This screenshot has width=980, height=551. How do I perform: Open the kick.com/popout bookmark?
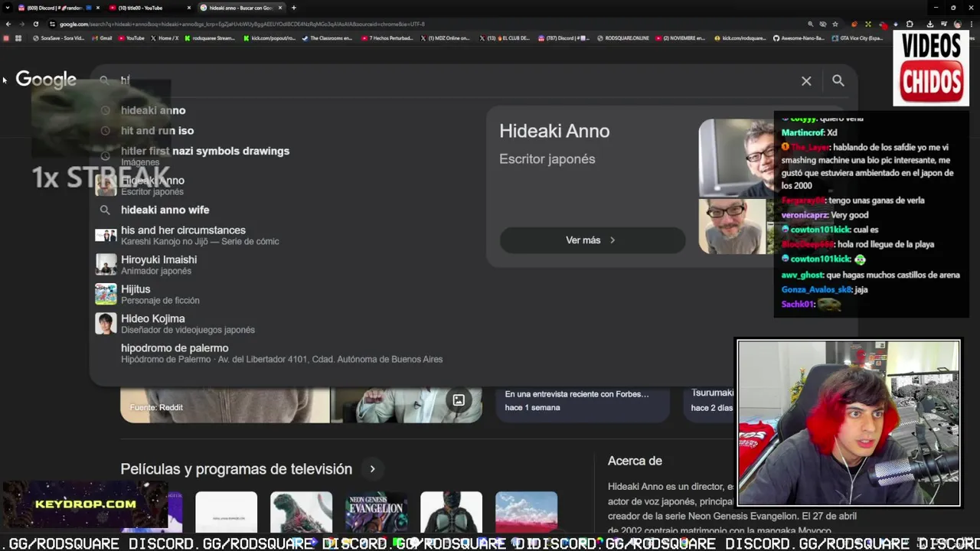(269, 38)
